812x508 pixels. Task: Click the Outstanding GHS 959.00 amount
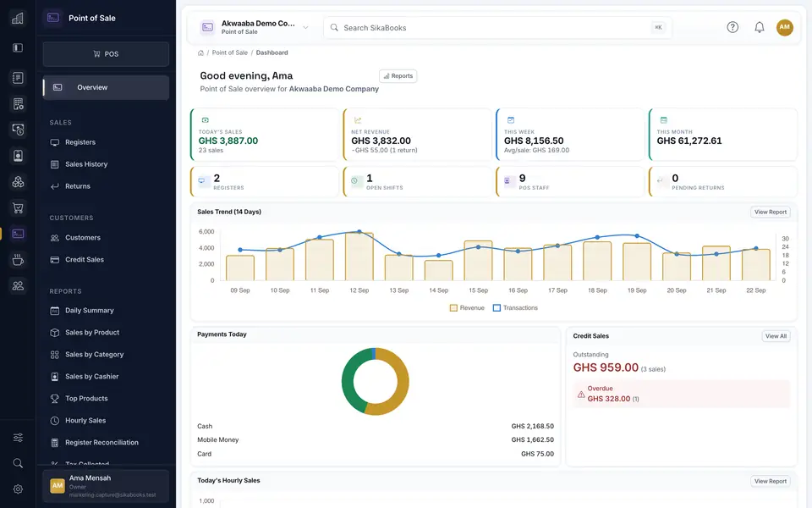(x=606, y=367)
